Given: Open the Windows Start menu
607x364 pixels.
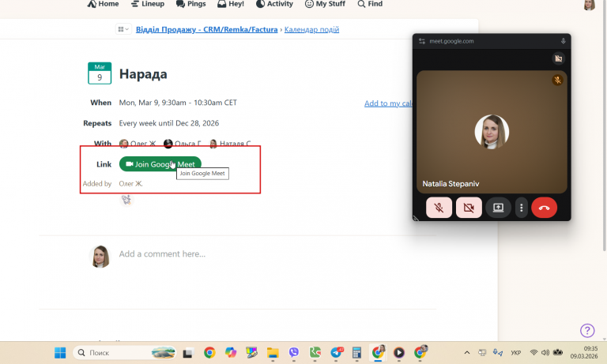Looking at the screenshot, I should click(60, 353).
